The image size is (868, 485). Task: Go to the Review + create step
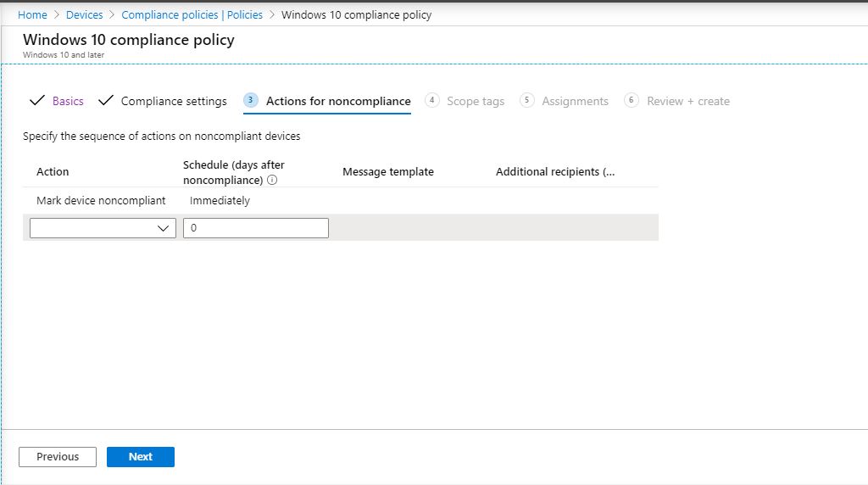click(687, 101)
